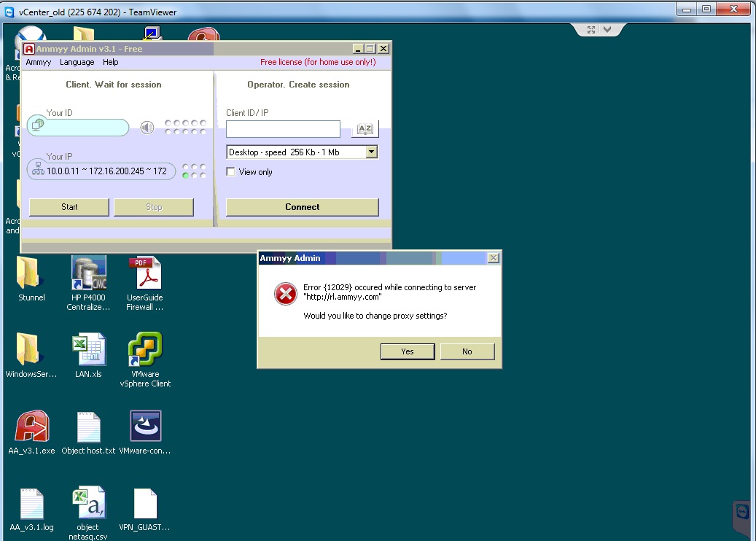Click the TeamViewer title bar logo

(9, 12)
